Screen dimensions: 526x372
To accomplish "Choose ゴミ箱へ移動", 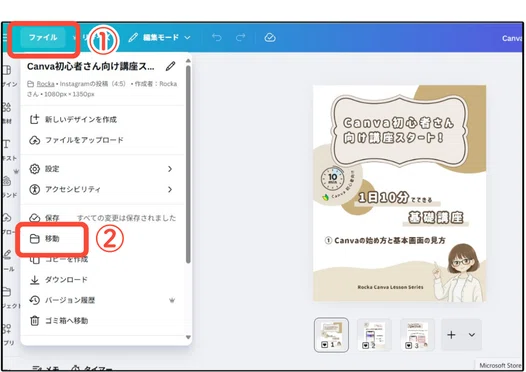I will [103, 321].
